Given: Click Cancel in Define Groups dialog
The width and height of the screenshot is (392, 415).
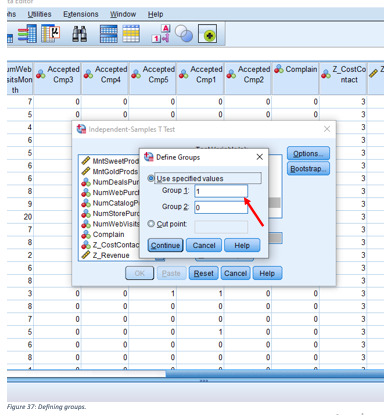Looking at the screenshot, I should tap(204, 245).
